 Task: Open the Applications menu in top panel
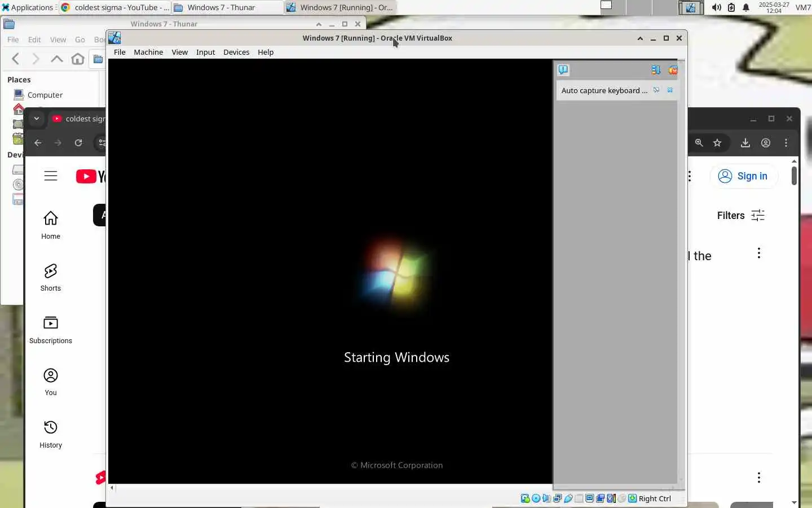[28, 7]
